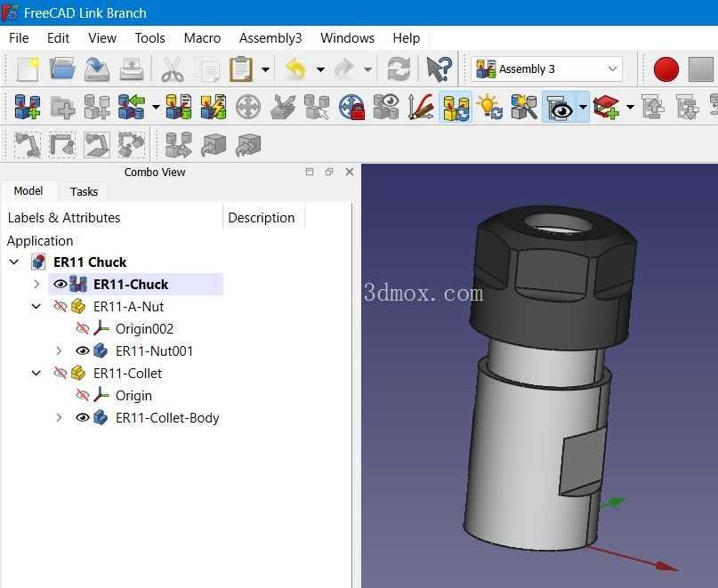Image resolution: width=718 pixels, height=588 pixels.
Task: Open the undo history dropdown arrow
Action: point(320,69)
